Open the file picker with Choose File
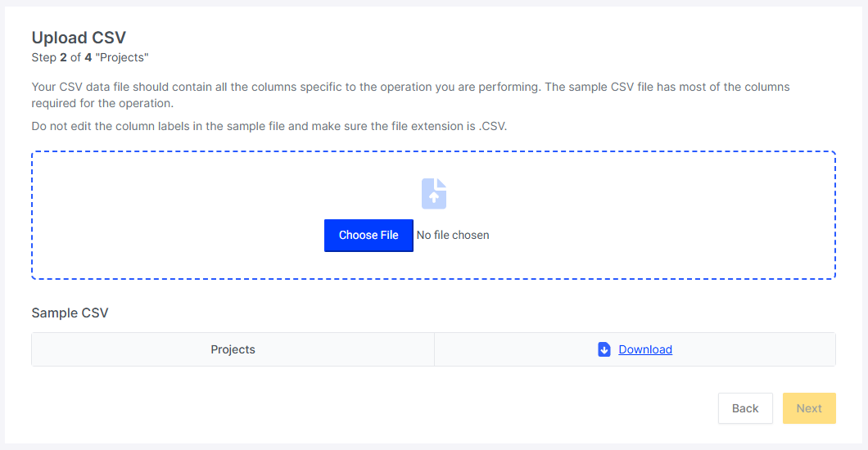The width and height of the screenshot is (868, 450). point(368,236)
